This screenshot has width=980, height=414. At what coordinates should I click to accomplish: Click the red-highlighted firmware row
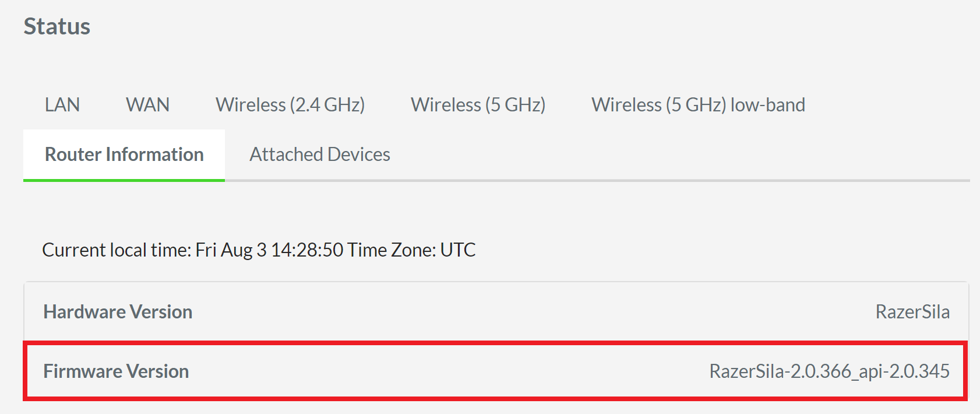pos(489,371)
